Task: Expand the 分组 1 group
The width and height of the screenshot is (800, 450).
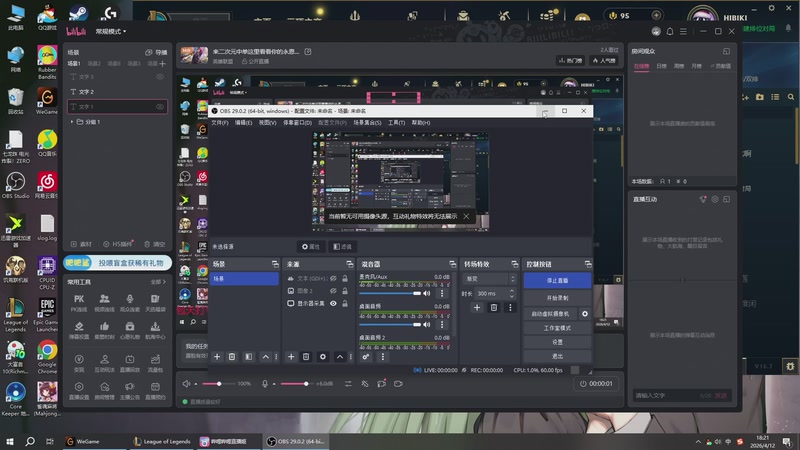Action: (x=71, y=122)
